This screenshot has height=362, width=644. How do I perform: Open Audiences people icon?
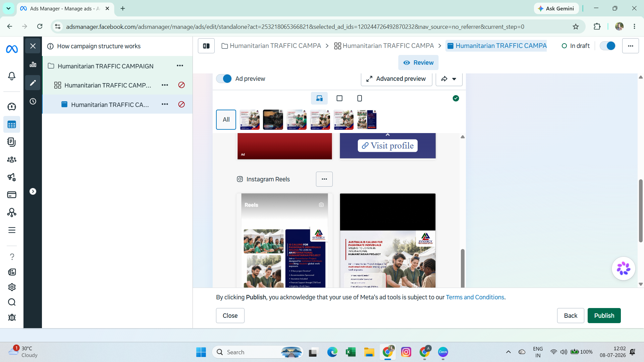point(12,160)
